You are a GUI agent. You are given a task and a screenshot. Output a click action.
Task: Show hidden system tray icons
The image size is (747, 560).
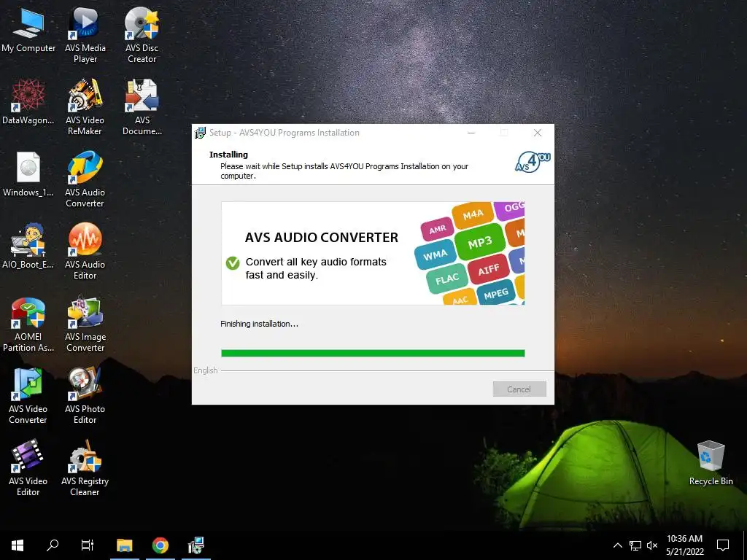[617, 545]
